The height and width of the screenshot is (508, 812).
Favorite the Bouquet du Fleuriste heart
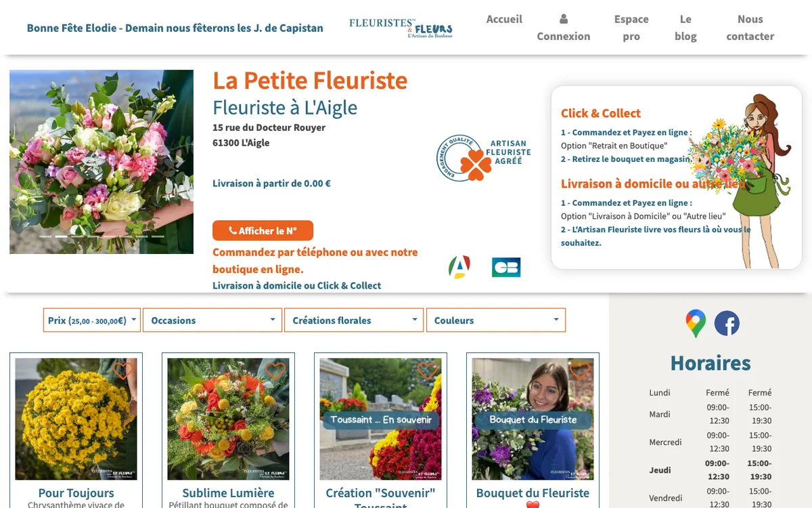click(x=579, y=371)
